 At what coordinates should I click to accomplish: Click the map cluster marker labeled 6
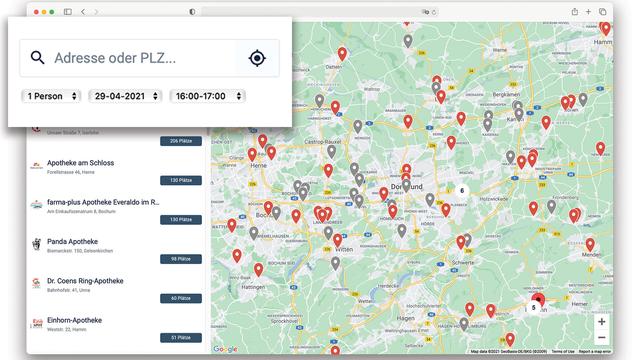click(x=462, y=191)
